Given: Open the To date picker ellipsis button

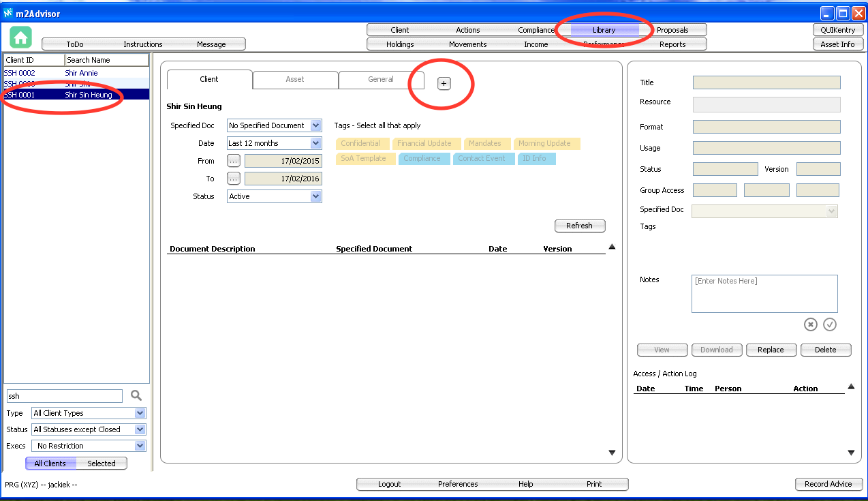Looking at the screenshot, I should click(234, 179).
